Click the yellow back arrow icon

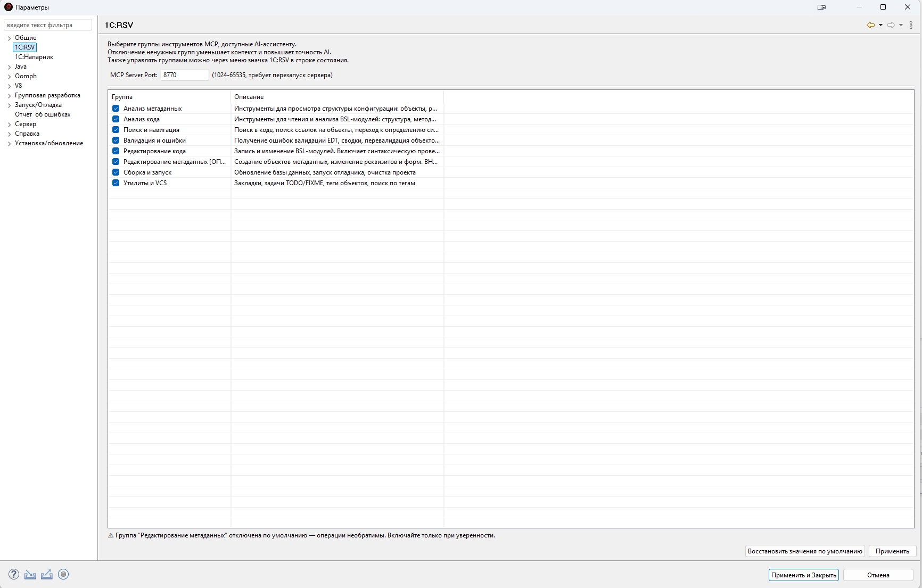870,25
